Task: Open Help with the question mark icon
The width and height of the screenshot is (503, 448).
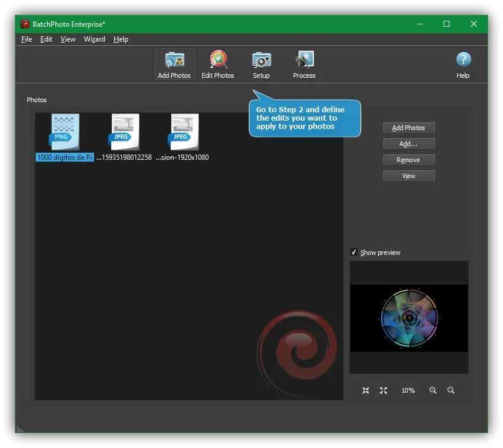Action: [463, 65]
